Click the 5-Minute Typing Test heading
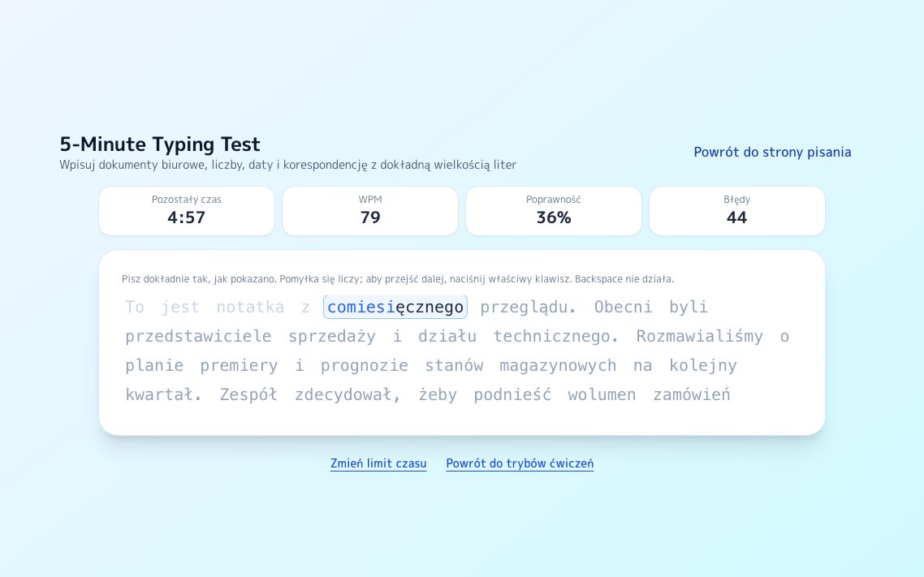The height and width of the screenshot is (577, 924). [x=160, y=144]
